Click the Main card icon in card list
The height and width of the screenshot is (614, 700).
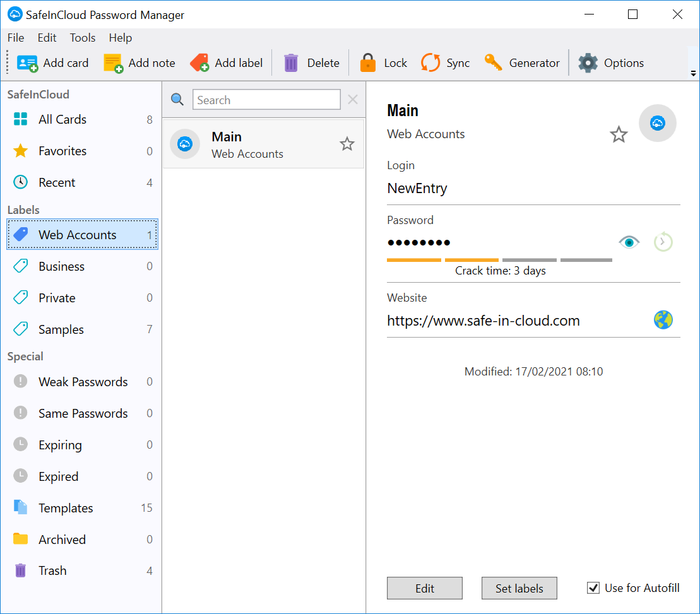[185, 144]
